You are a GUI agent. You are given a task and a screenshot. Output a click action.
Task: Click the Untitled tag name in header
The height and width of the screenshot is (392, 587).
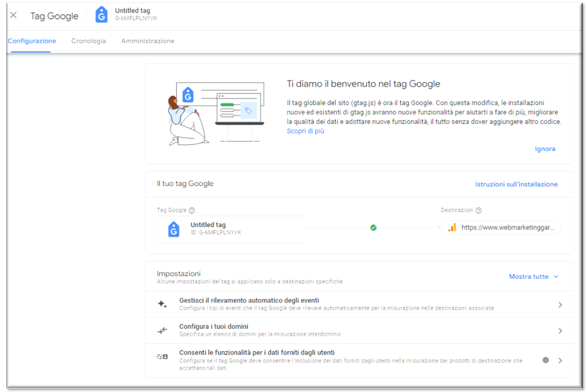click(133, 10)
